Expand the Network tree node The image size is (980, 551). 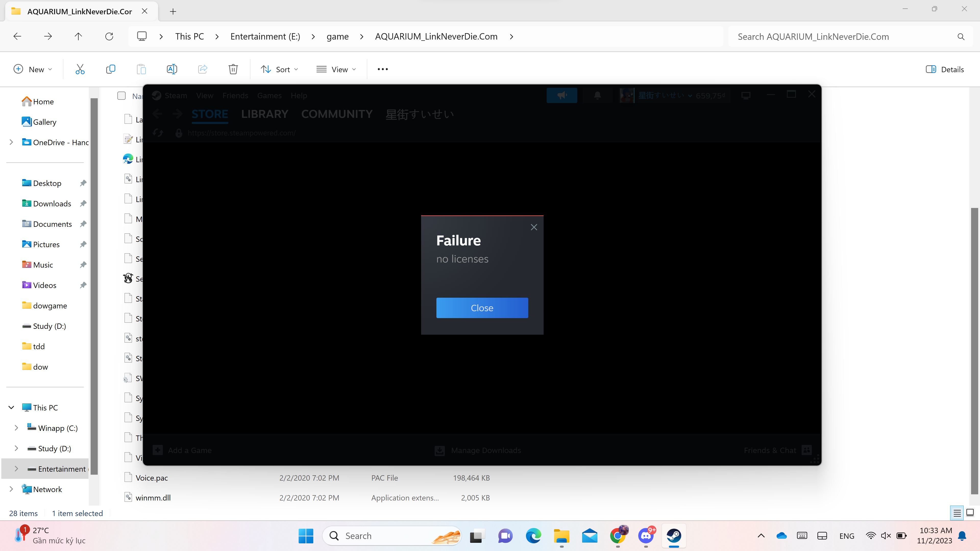pos(11,489)
